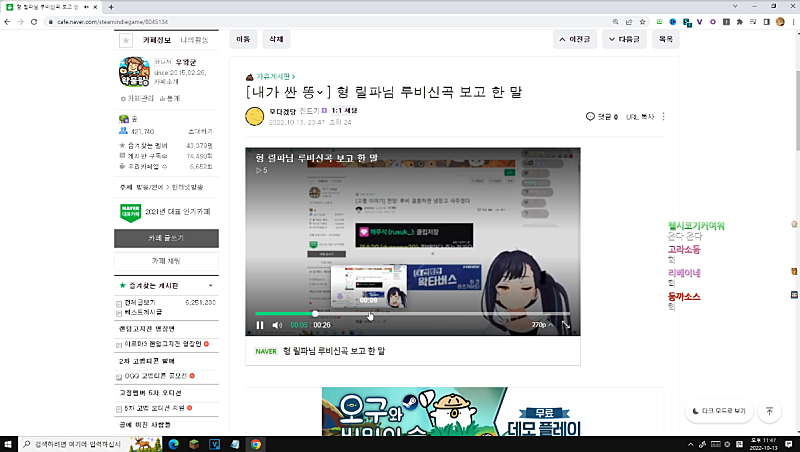Open the Naver 대표카페 badge
The width and height of the screenshot is (800, 452).
coord(131,212)
